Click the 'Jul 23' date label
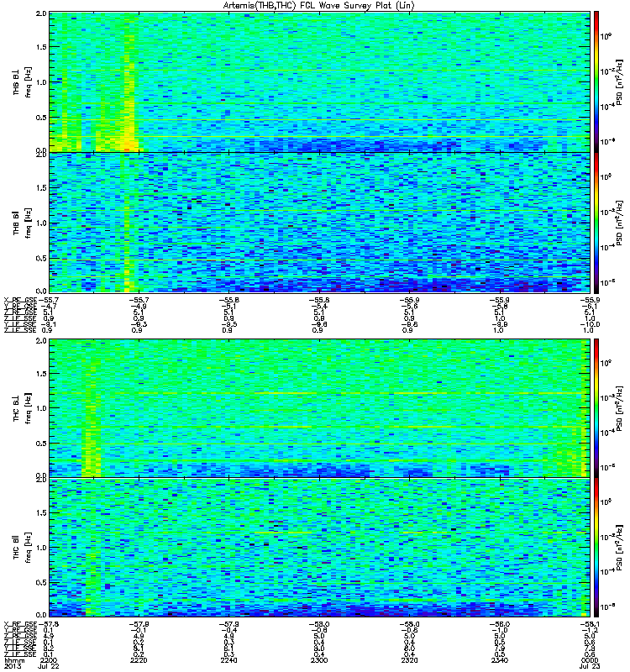This screenshot has width=630, height=672. tap(590, 666)
